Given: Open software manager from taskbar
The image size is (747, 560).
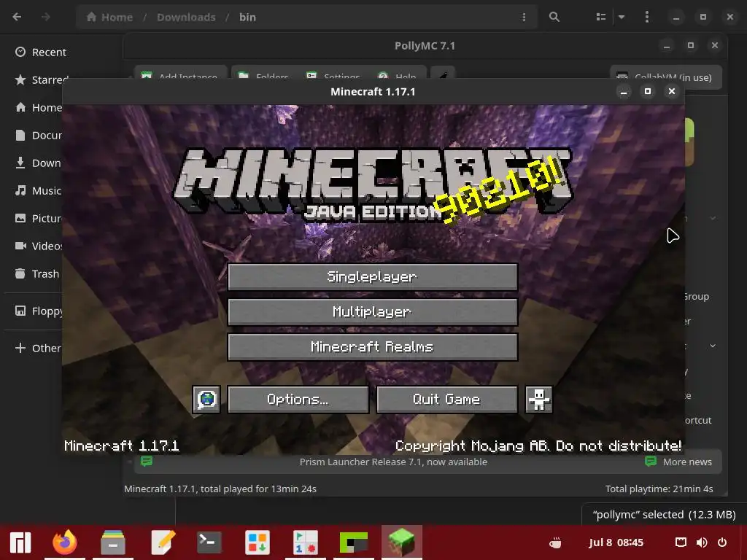Looking at the screenshot, I should (258, 542).
